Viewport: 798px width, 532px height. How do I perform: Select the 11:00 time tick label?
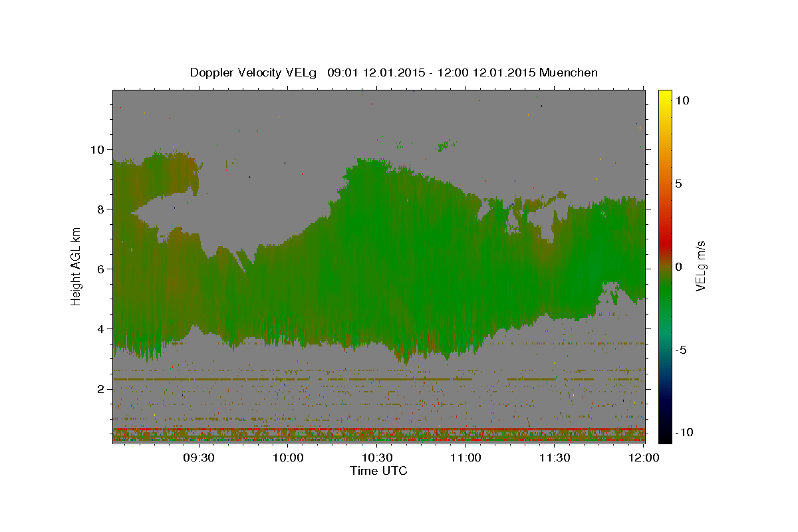point(465,458)
